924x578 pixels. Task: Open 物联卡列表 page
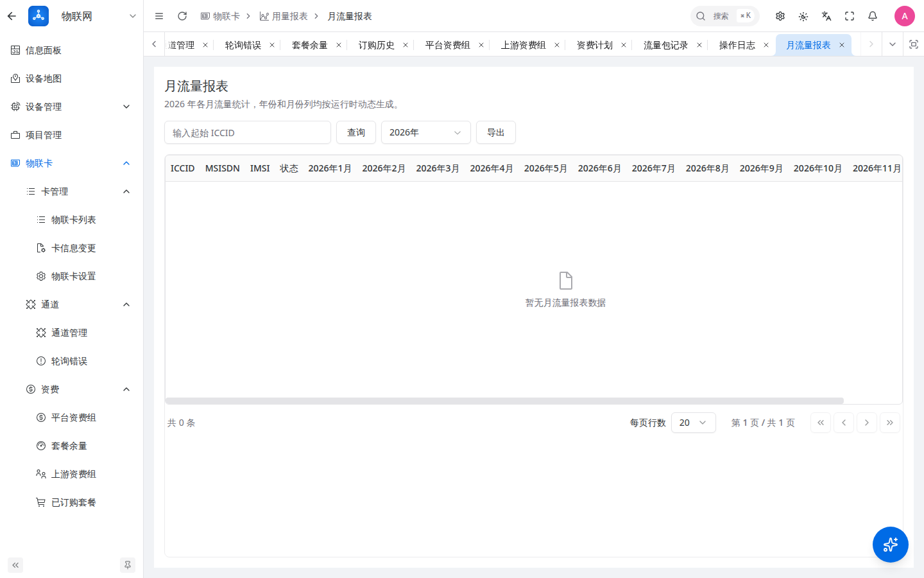(71, 220)
